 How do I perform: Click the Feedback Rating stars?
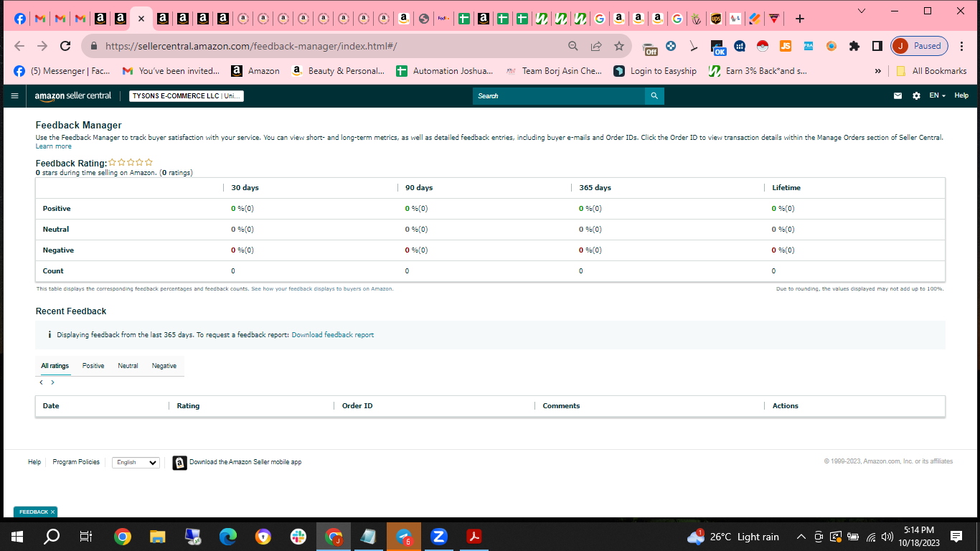(x=131, y=163)
